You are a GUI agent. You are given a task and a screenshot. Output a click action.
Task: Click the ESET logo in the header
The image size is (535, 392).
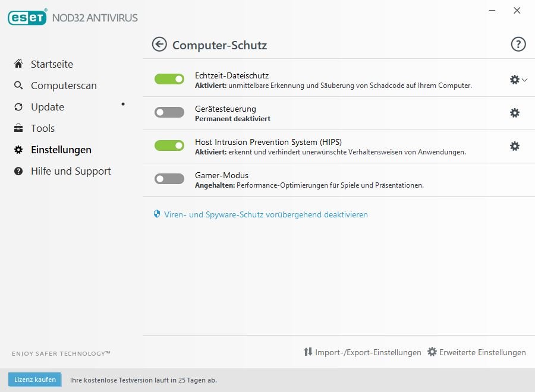point(27,17)
